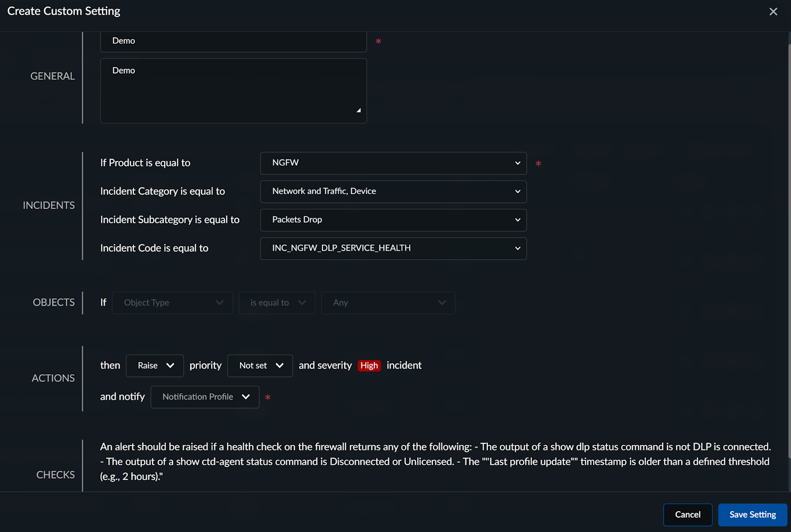
Task: Open the 'is equal to' operator dropdown
Action: tap(277, 303)
